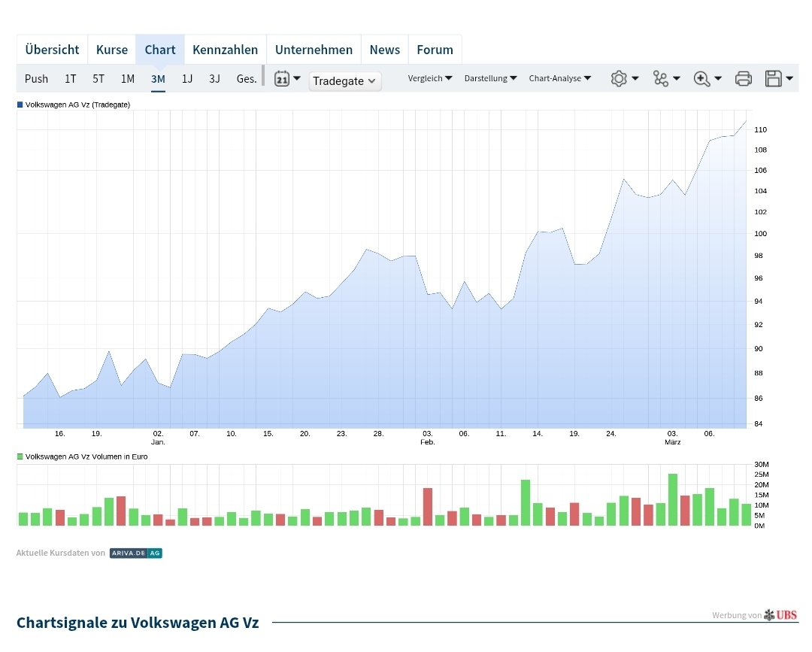Click the ARIVA.DE AG logo
The image size is (812, 652).
pyautogui.click(x=135, y=553)
